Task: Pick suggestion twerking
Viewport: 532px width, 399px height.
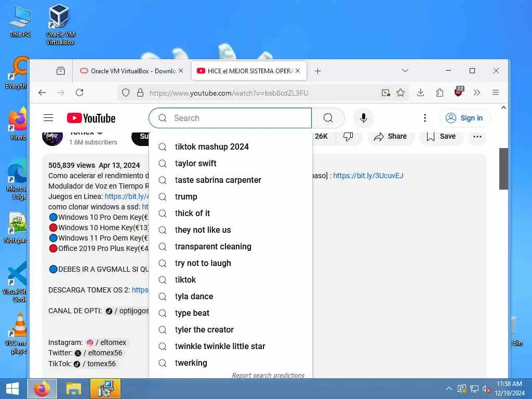Action: (231, 363)
